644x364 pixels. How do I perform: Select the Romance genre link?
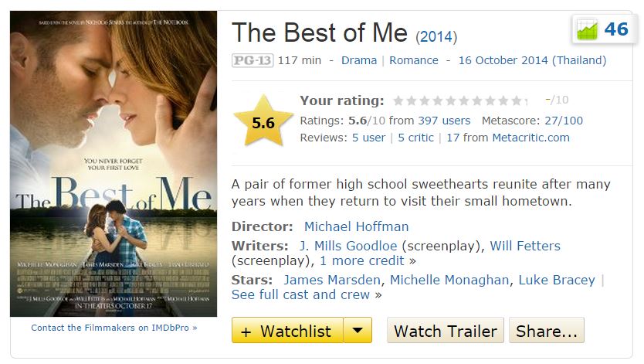coord(413,60)
